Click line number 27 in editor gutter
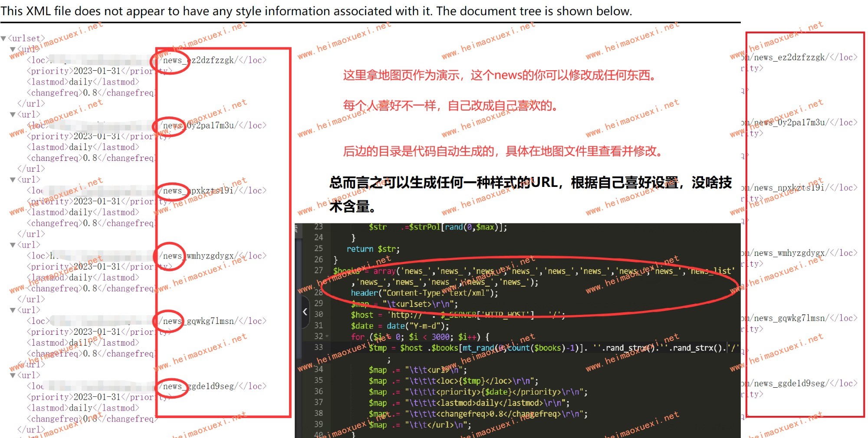868x438 pixels. 319,271
